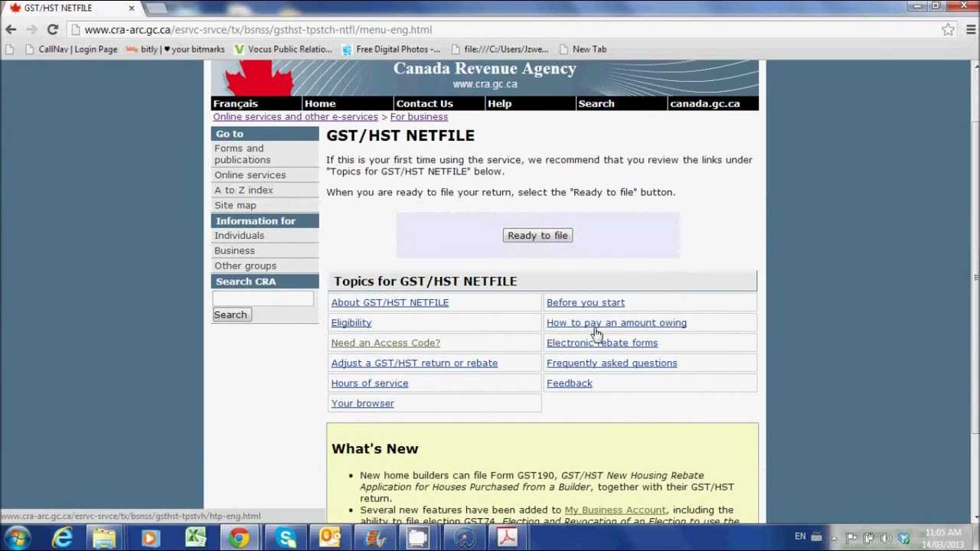
Task: Click the browser Forward arrow
Action: coord(31,30)
